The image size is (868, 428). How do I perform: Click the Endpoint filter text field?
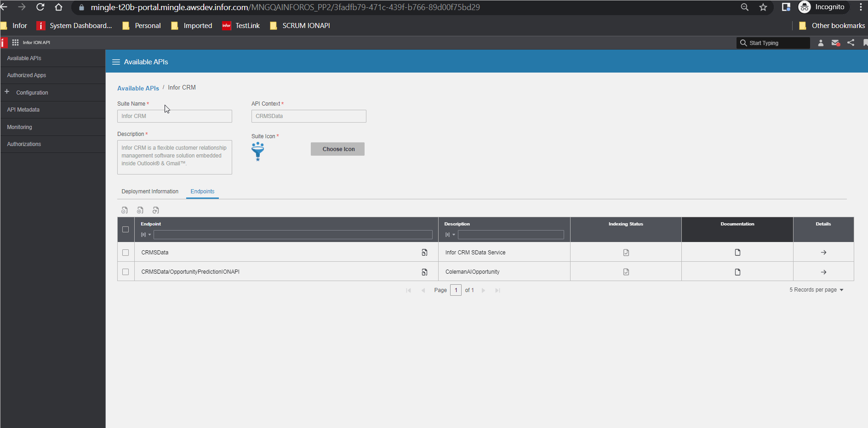coord(293,235)
